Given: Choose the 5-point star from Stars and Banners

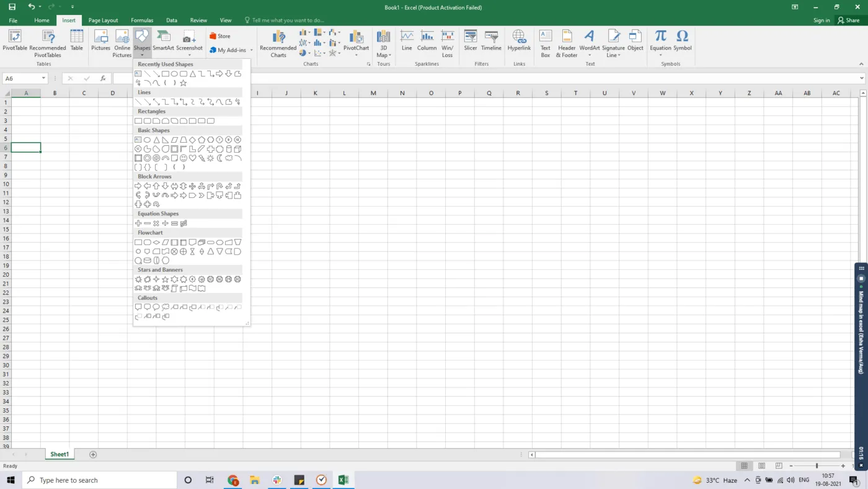Looking at the screenshot, I should coord(165,279).
